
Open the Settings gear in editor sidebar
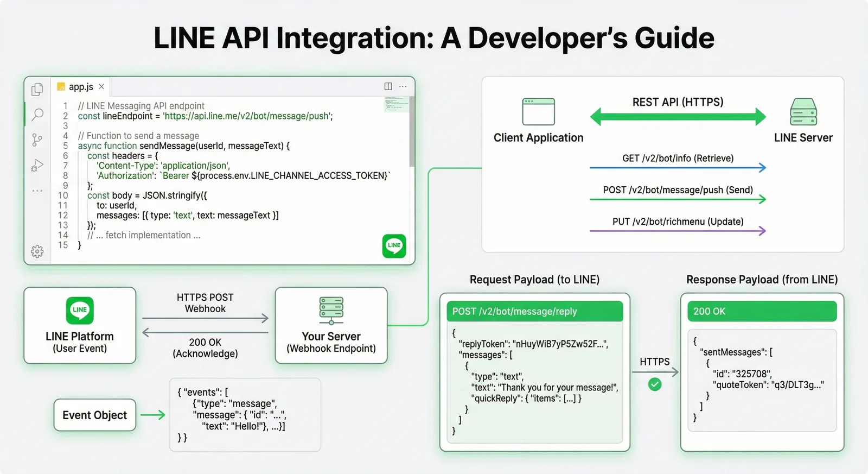point(37,251)
